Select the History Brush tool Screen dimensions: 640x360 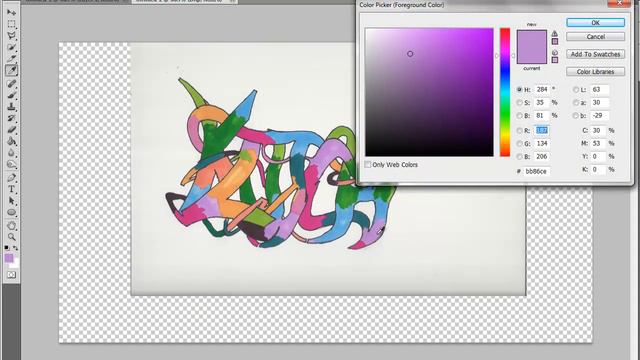click(x=11, y=118)
